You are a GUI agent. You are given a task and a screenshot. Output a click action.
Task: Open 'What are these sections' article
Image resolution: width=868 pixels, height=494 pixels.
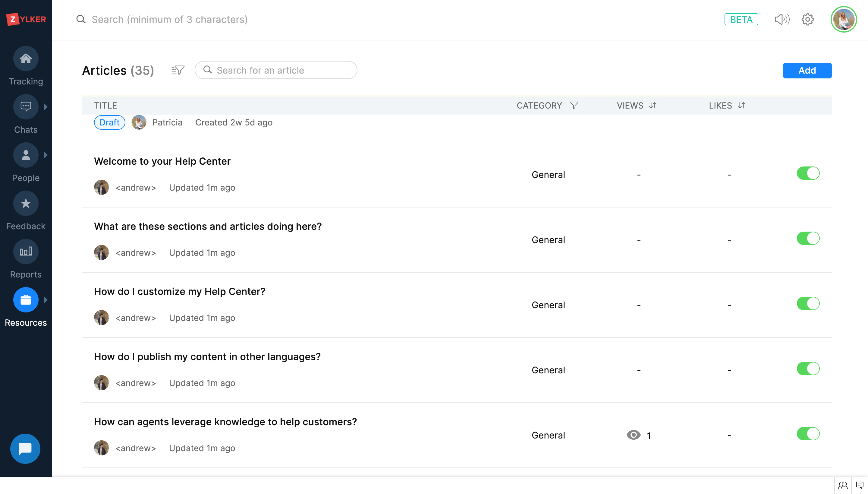click(207, 226)
